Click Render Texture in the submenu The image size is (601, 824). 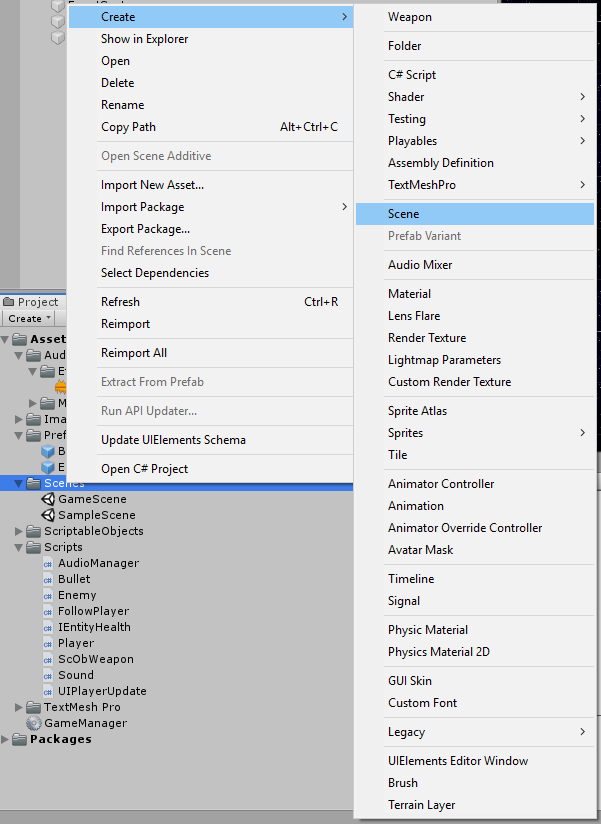tap(475, 338)
